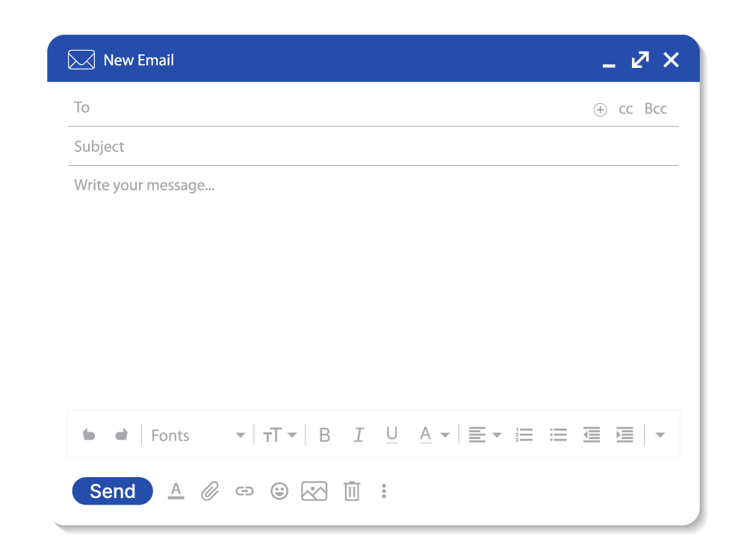This screenshot has height=560, width=747.
Task: Insert an image into the message
Action: click(314, 491)
